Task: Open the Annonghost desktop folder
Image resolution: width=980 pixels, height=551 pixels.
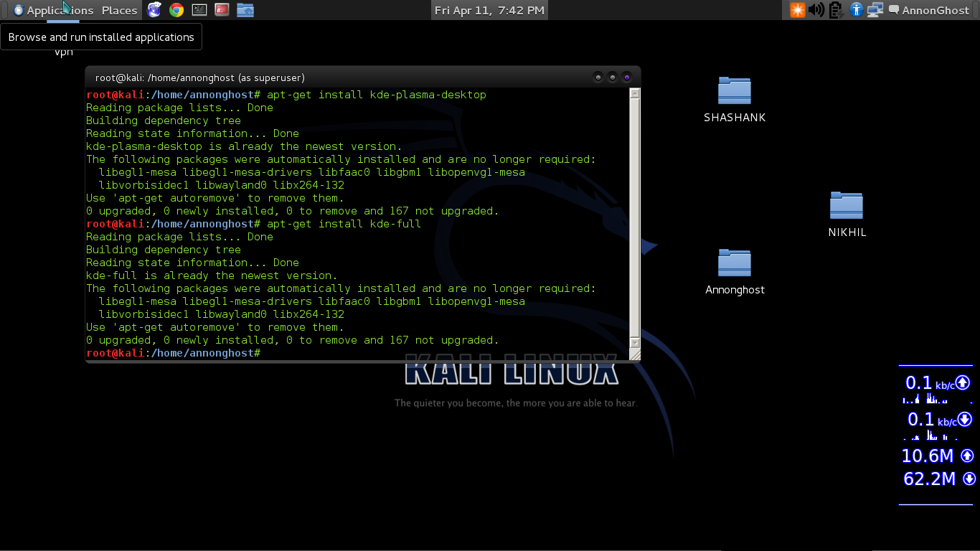Action: point(735,271)
